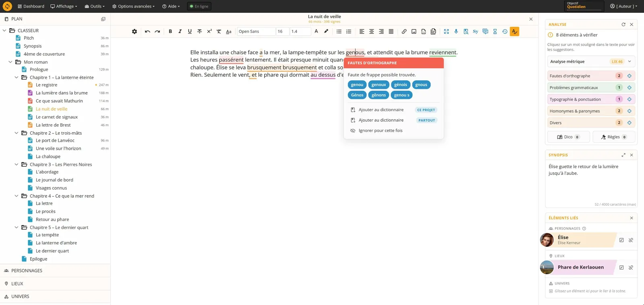Viewport: 644px width, 305px height.
Task: Open Options avancées menu
Action: pos(134,6)
